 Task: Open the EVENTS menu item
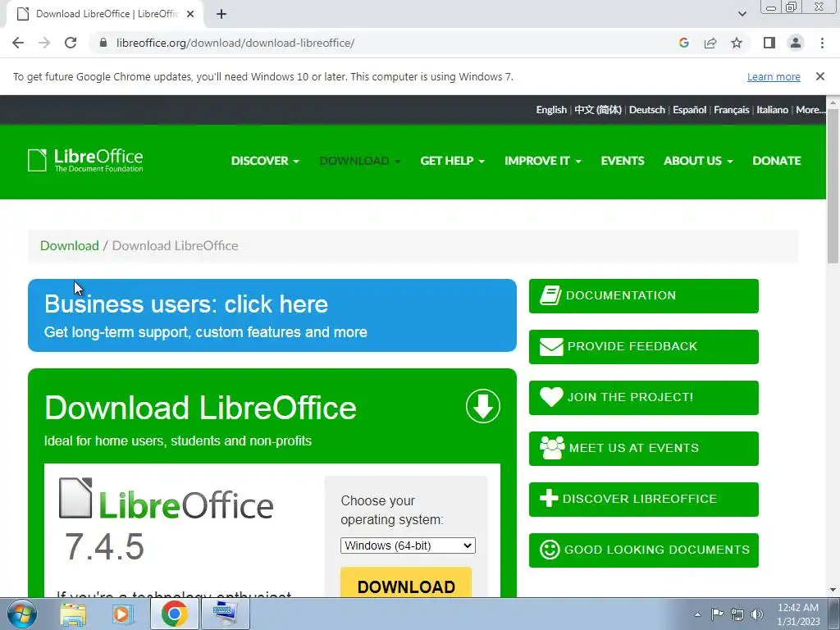coord(623,161)
